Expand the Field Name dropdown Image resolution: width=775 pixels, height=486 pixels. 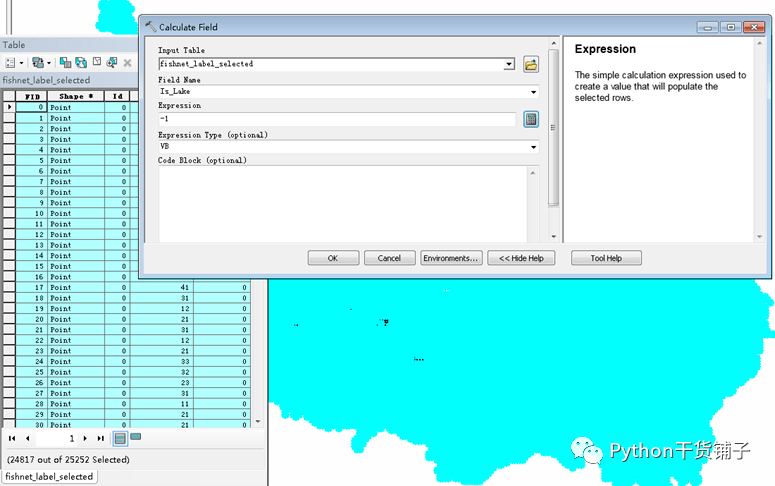[x=533, y=92]
